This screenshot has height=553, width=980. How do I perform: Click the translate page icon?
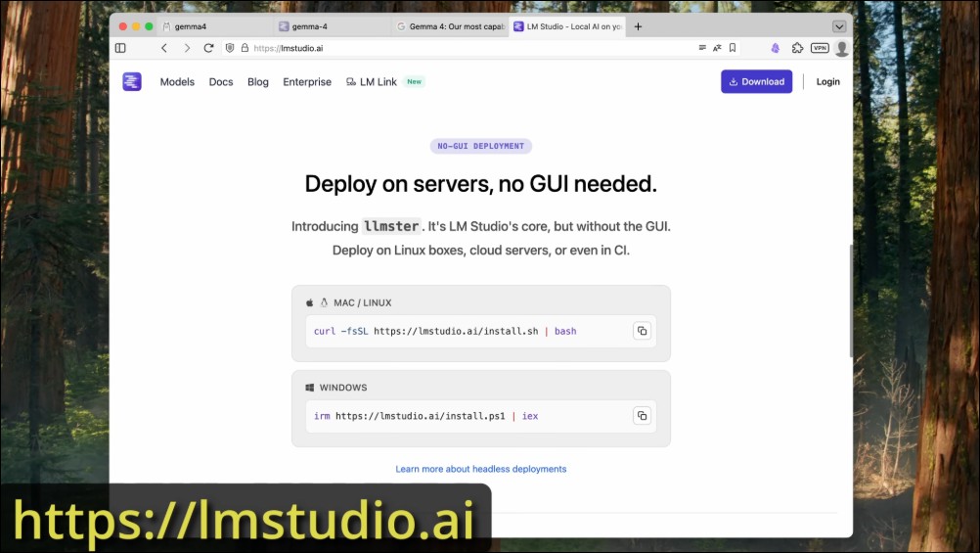pos(717,48)
